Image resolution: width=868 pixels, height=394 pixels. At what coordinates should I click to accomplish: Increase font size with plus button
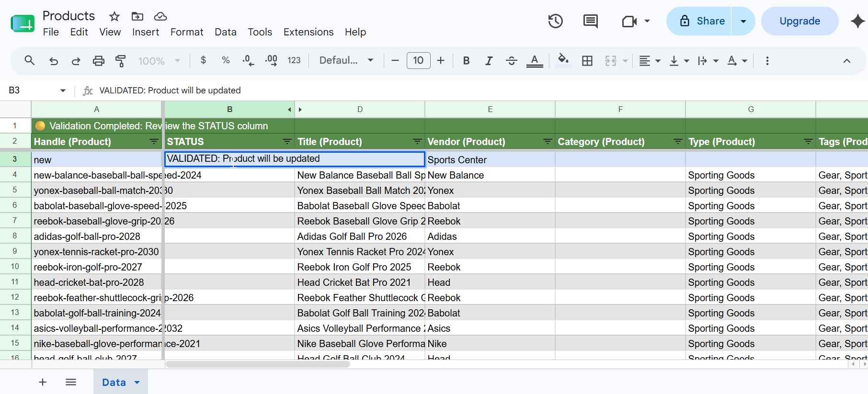click(x=441, y=61)
